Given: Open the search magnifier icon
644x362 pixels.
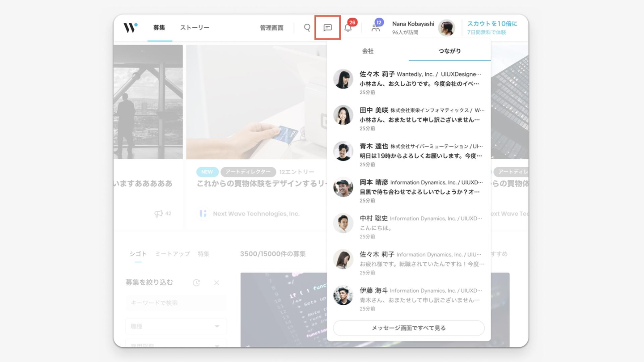Looking at the screenshot, I should pyautogui.click(x=307, y=28).
